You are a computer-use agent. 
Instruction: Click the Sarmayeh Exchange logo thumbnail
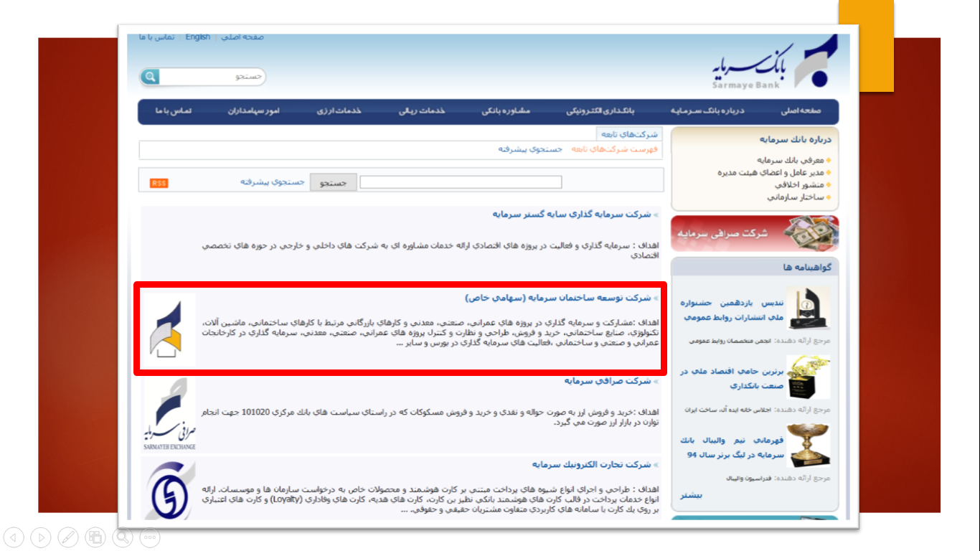169,415
